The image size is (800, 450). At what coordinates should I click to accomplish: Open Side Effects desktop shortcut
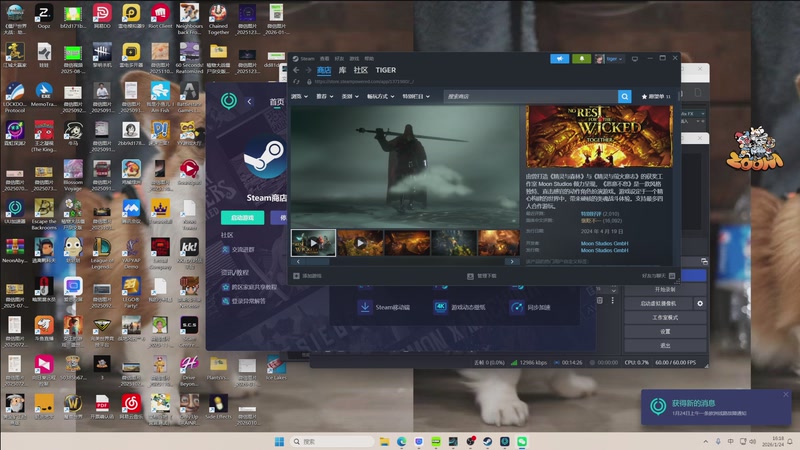[x=218, y=407]
